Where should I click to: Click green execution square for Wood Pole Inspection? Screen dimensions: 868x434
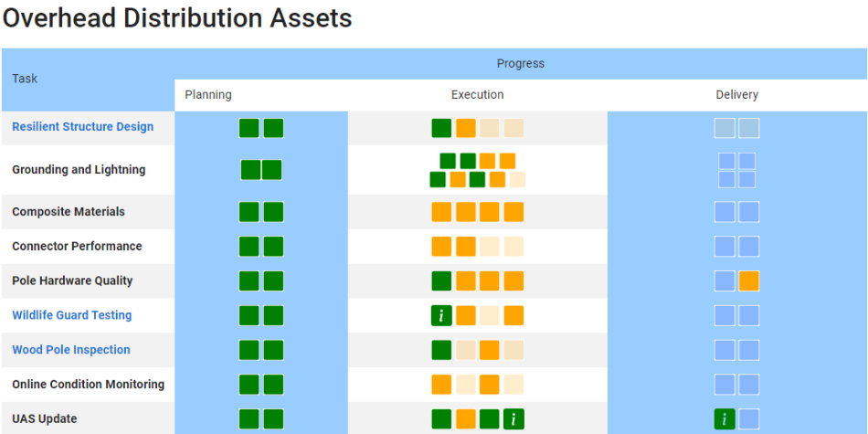(441, 350)
